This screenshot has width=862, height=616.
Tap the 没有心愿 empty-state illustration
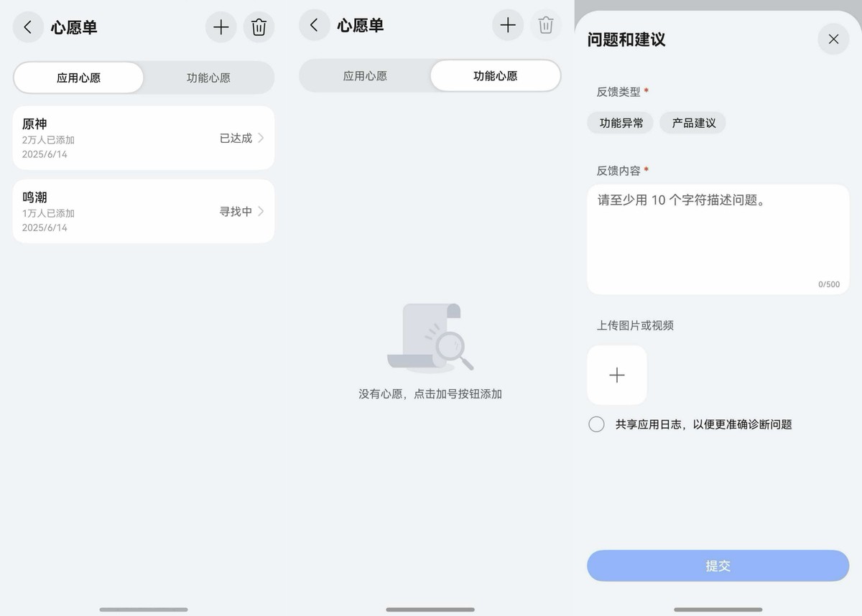431,337
